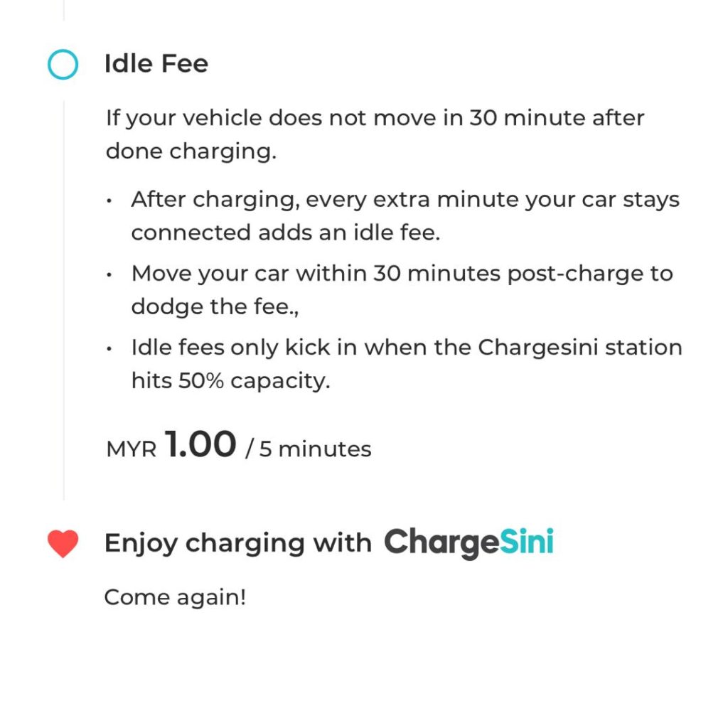Select the "Idle Fee" heading
This screenshot has height=728, width=728.
point(156,64)
